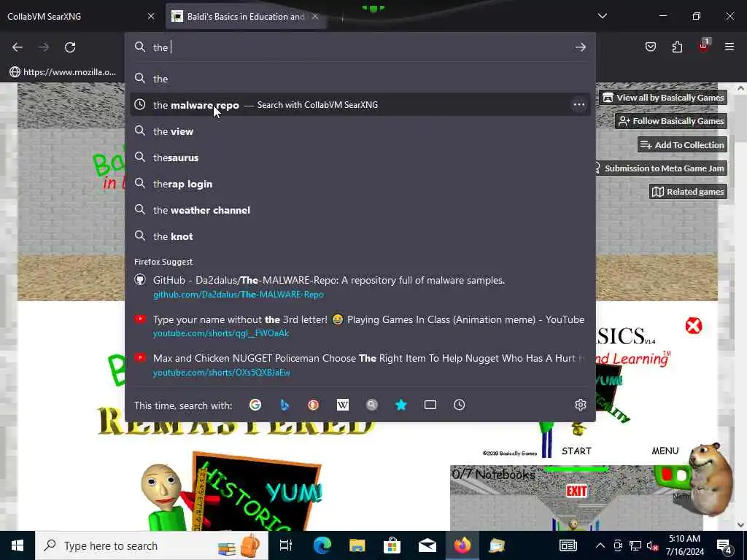Search bookmarks with the star icon
Viewport: 747px width, 560px height.
click(401, 405)
